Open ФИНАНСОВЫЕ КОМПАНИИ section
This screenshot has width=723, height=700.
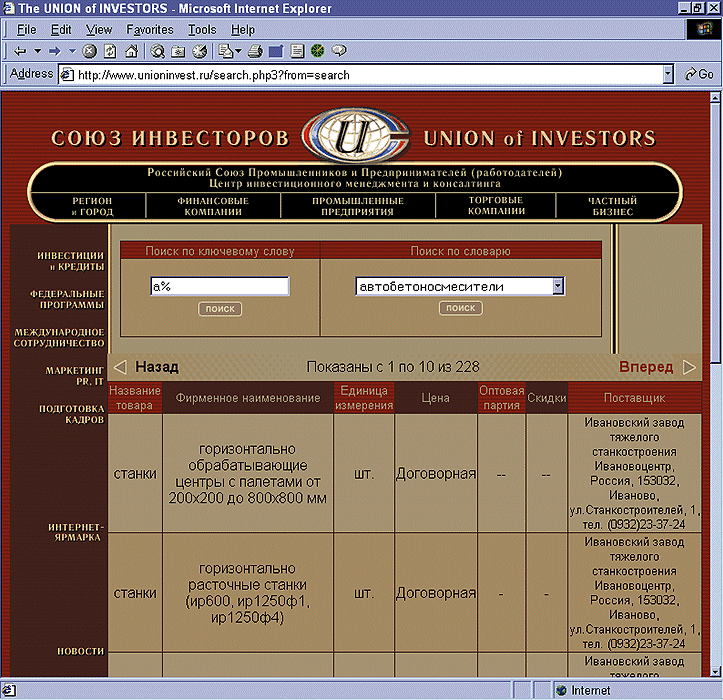click(213, 206)
